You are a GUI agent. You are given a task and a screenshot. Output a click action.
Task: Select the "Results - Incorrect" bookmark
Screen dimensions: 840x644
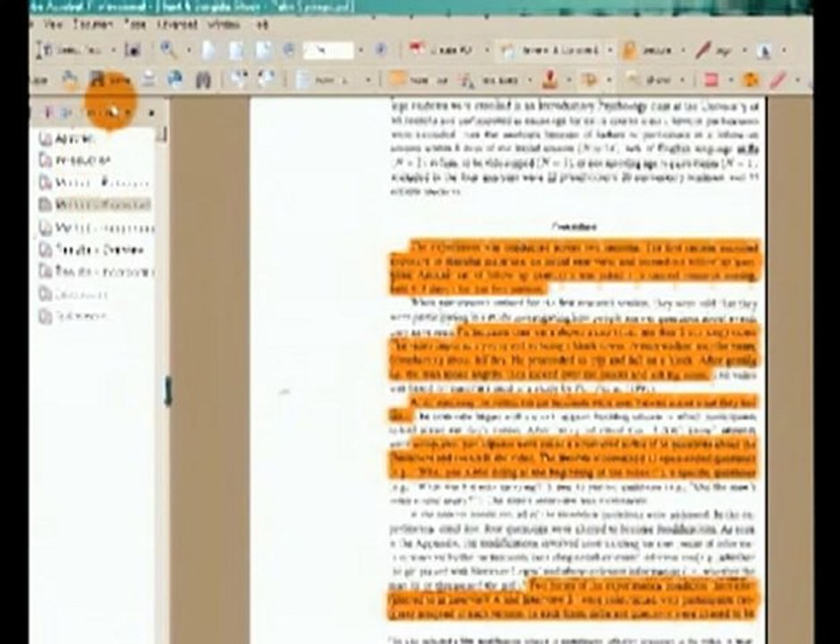click(105, 272)
